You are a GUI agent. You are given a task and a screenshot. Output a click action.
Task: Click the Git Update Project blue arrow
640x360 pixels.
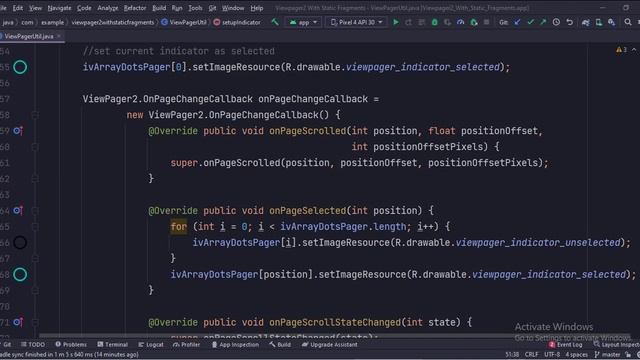coord(517,22)
